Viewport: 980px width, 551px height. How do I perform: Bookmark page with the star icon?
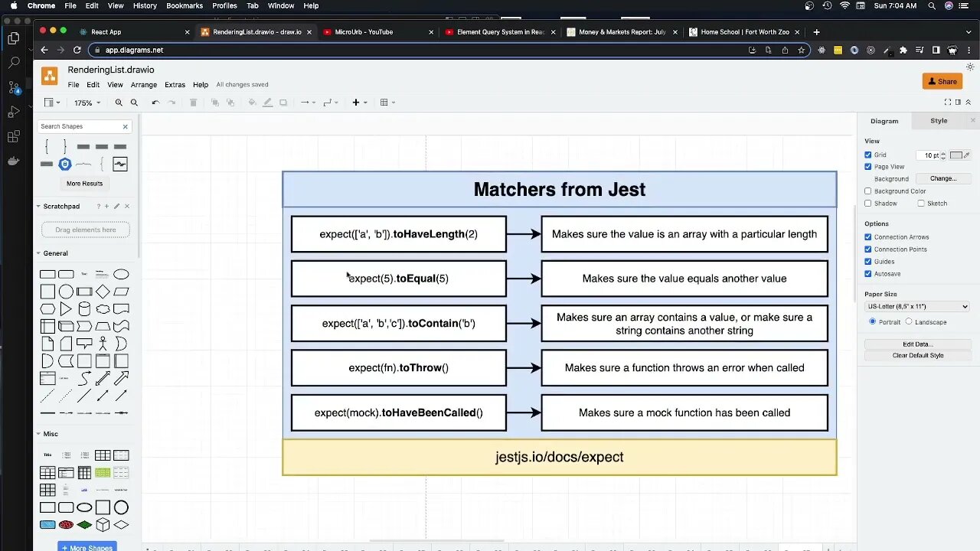point(802,50)
